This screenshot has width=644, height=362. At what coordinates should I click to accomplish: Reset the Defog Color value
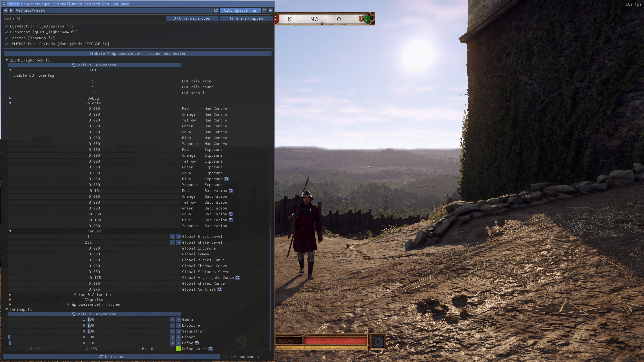coord(210,349)
